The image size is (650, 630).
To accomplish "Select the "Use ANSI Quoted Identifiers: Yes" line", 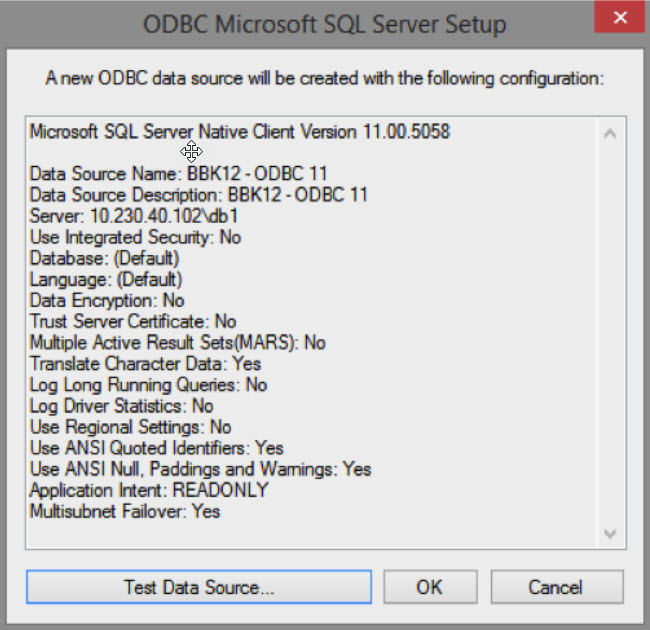I will [157, 448].
